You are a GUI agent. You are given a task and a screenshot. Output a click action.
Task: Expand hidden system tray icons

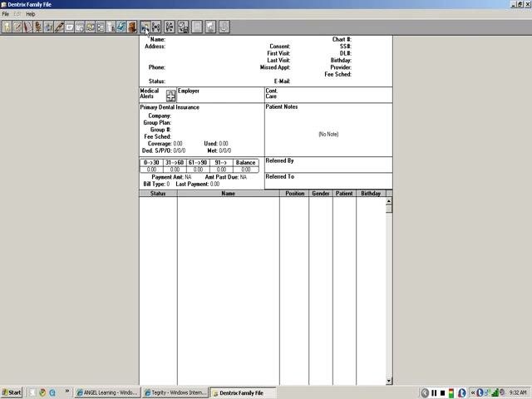click(x=473, y=392)
